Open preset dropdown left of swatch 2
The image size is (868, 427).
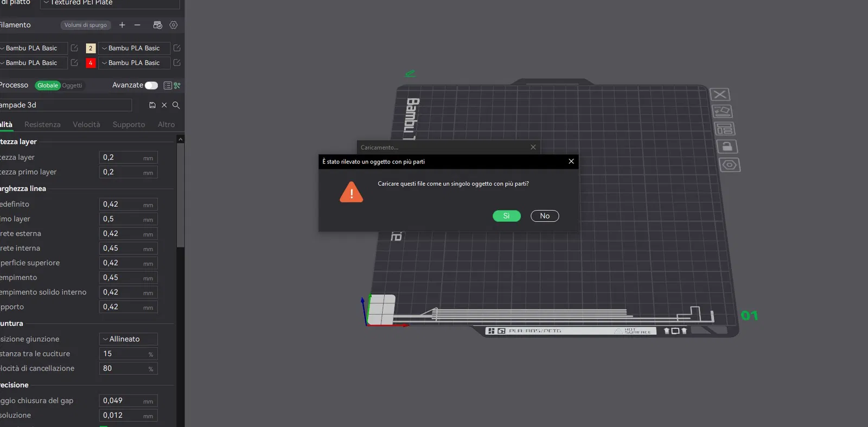click(33, 48)
